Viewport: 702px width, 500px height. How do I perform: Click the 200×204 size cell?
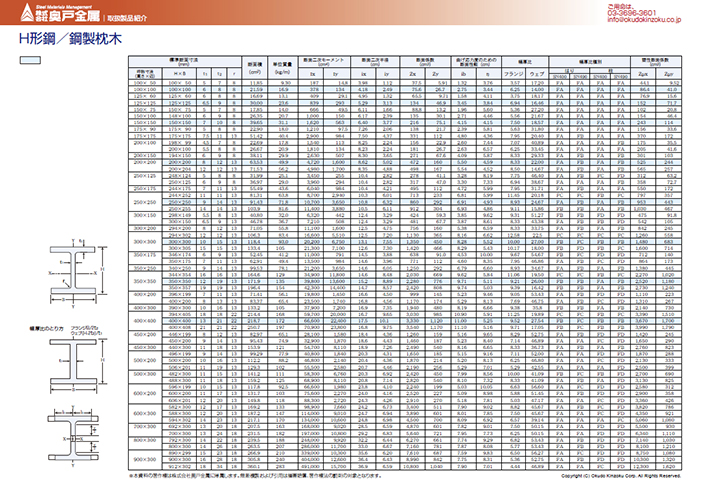click(180, 169)
